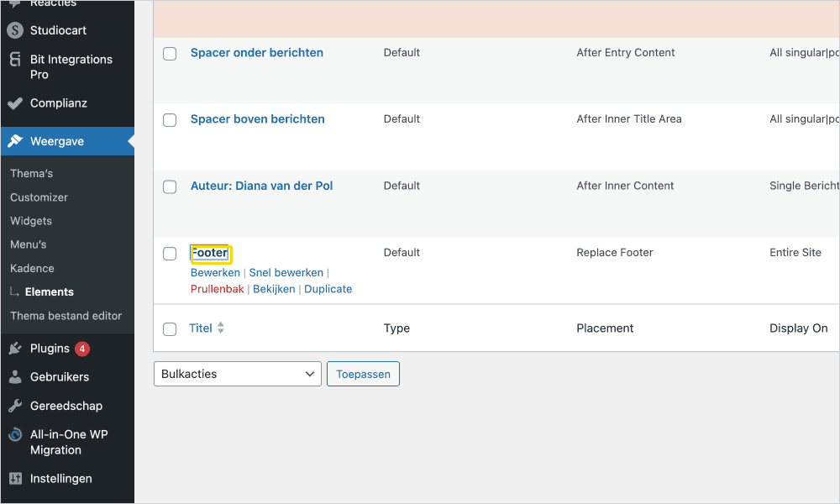Screen dimensions: 840x504
Task: Open the Spacer onder berichten element
Action: (257, 52)
